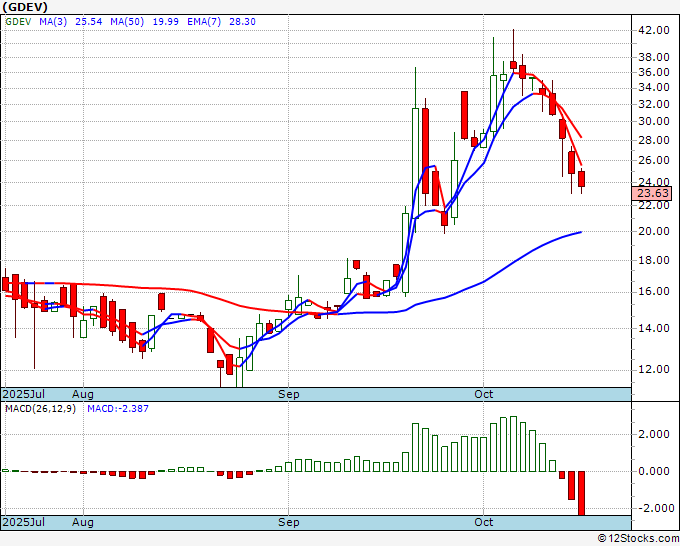Click the 2025Jul label on price chart axis

[x=23, y=394]
